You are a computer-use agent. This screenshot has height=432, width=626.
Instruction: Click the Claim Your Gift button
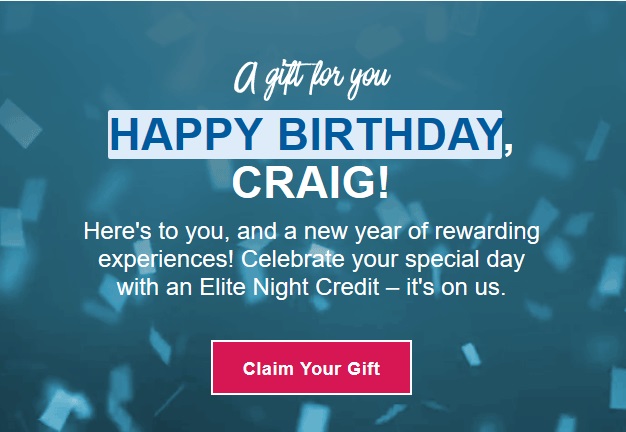(311, 368)
